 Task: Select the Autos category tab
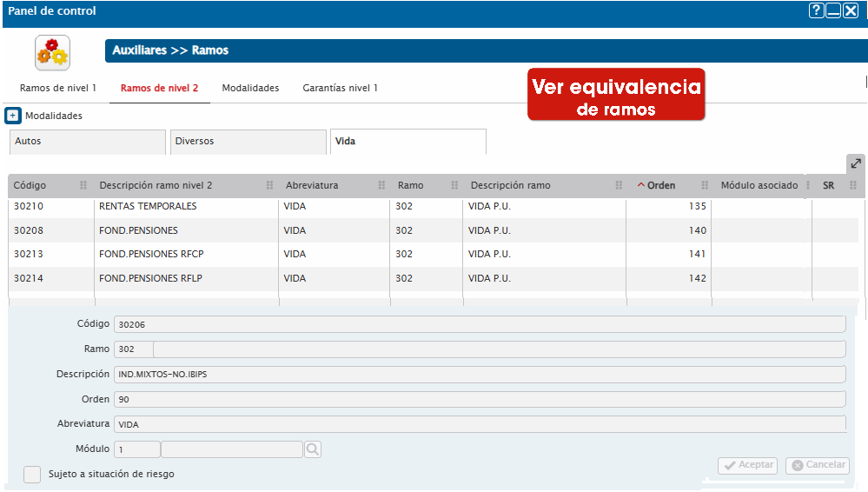[88, 142]
